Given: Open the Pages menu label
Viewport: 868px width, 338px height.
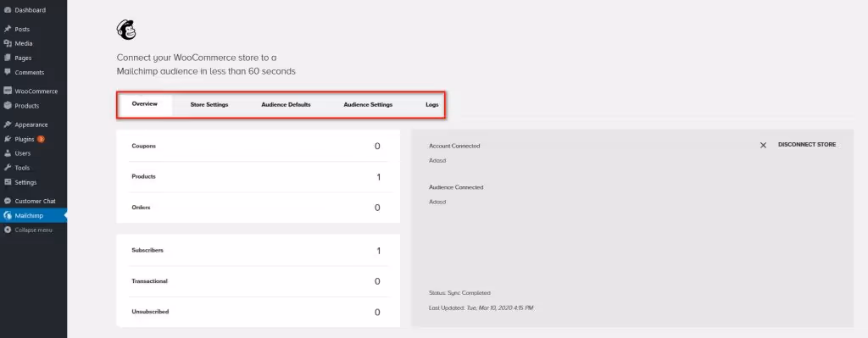Looking at the screenshot, I should (23, 58).
